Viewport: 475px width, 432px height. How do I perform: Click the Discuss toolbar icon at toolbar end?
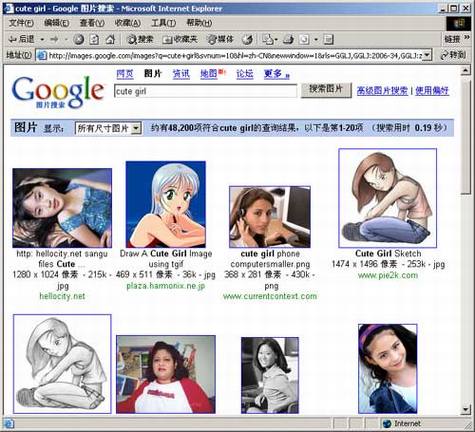tap(328, 40)
